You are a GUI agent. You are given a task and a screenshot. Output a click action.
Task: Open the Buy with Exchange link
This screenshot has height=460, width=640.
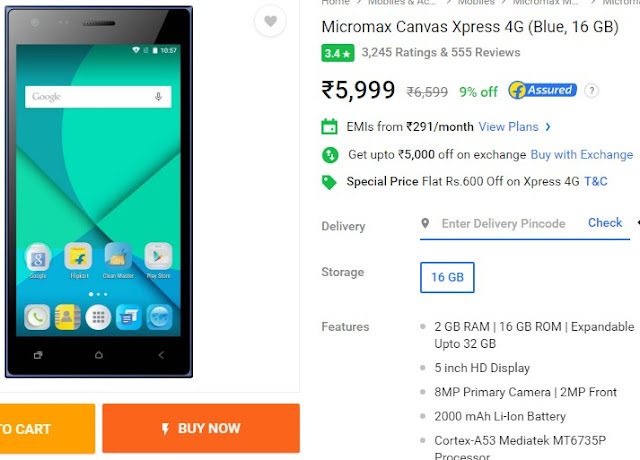[582, 155]
